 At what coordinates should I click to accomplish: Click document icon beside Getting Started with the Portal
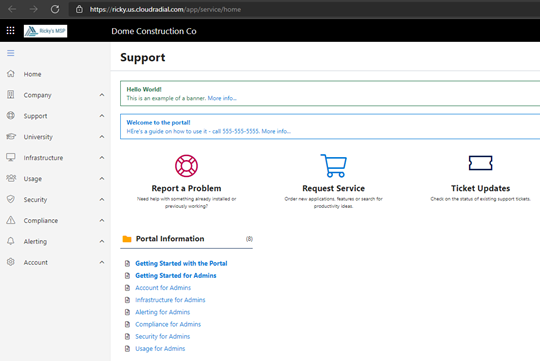[x=127, y=264]
